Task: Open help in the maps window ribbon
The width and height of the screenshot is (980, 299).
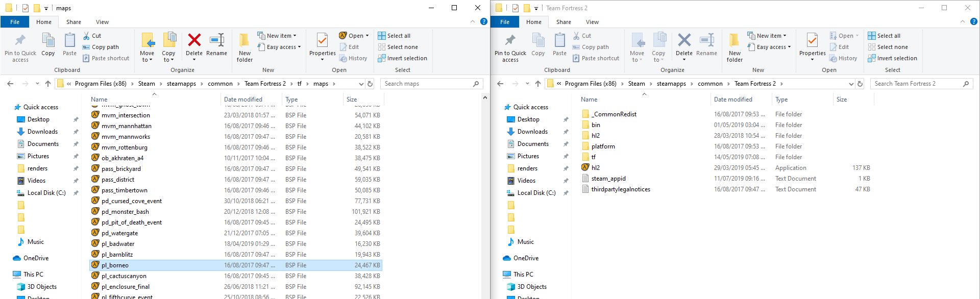Action: [x=484, y=21]
